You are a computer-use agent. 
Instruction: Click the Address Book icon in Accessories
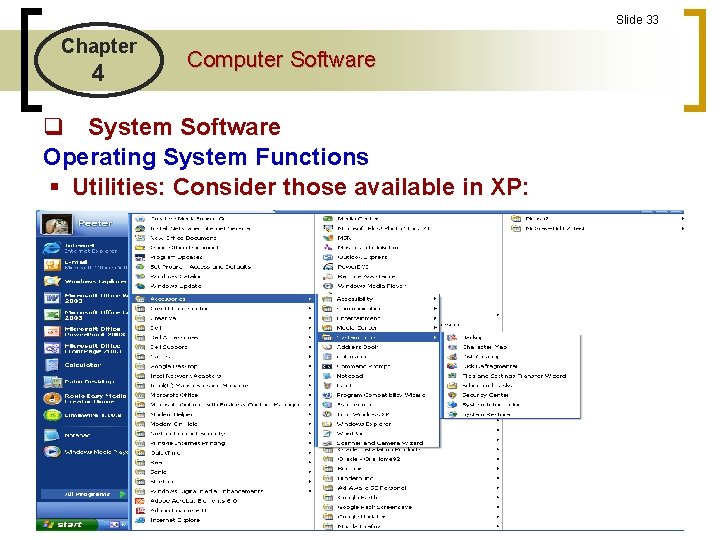point(327,347)
